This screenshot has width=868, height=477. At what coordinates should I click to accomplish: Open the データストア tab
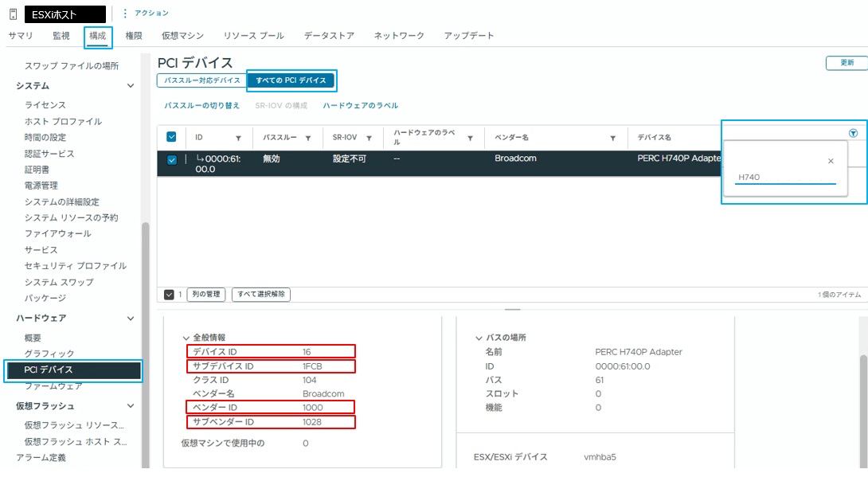329,35
